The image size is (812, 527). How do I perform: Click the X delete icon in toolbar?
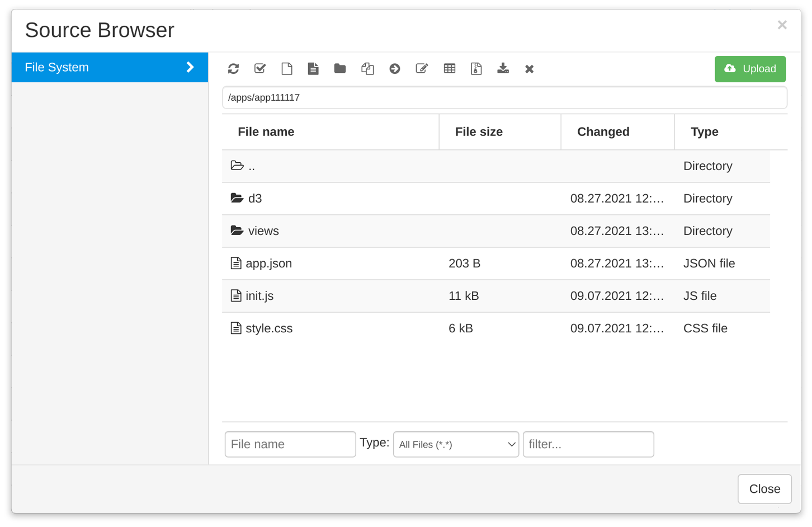point(529,69)
